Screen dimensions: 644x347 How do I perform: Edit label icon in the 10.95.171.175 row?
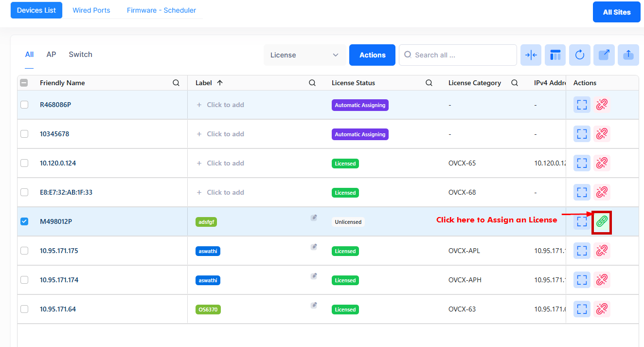click(x=314, y=247)
